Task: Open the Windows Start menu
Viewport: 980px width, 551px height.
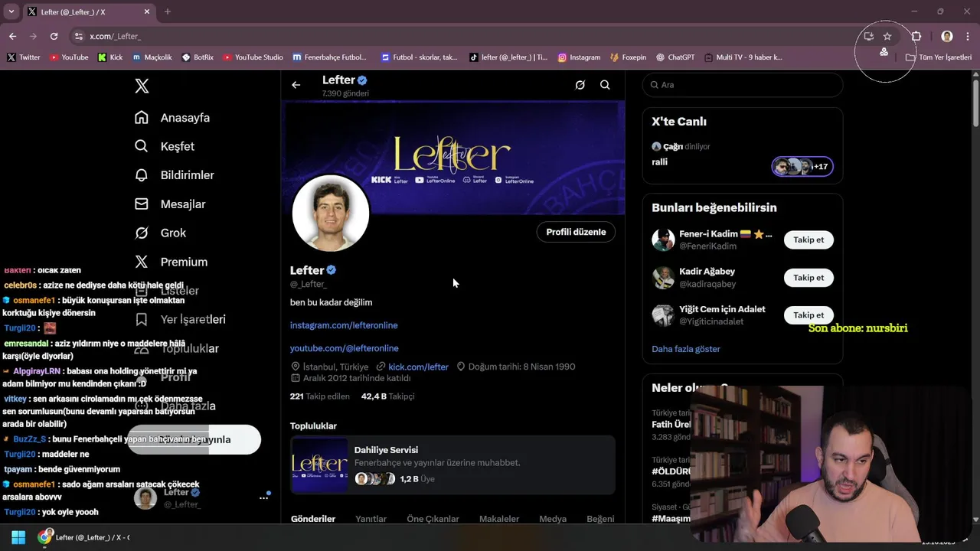Action: pos(18,537)
